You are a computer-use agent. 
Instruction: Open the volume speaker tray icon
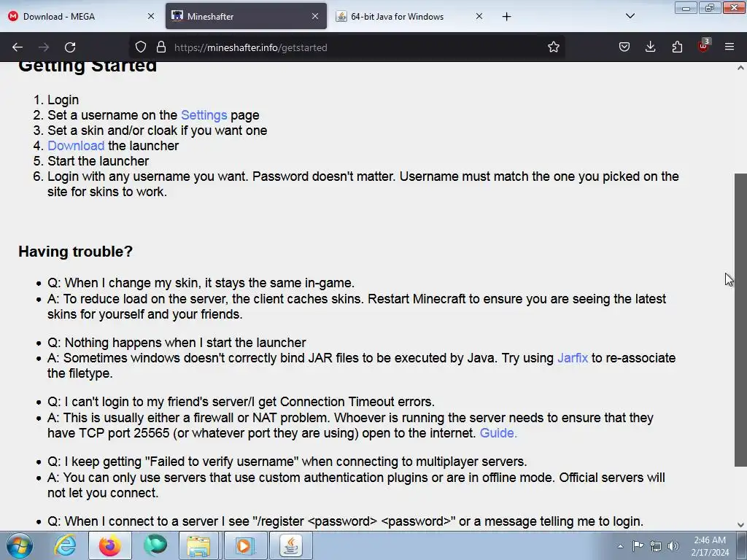673,546
